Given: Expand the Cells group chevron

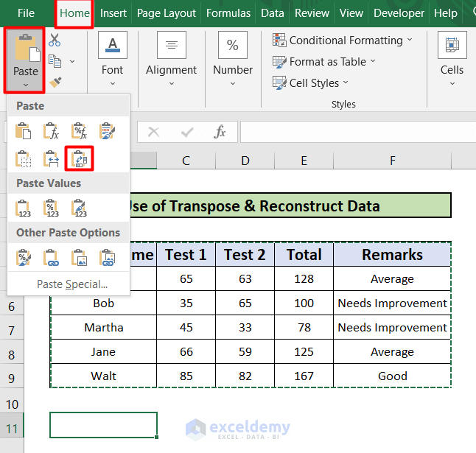Looking at the screenshot, I should pyautogui.click(x=452, y=83).
